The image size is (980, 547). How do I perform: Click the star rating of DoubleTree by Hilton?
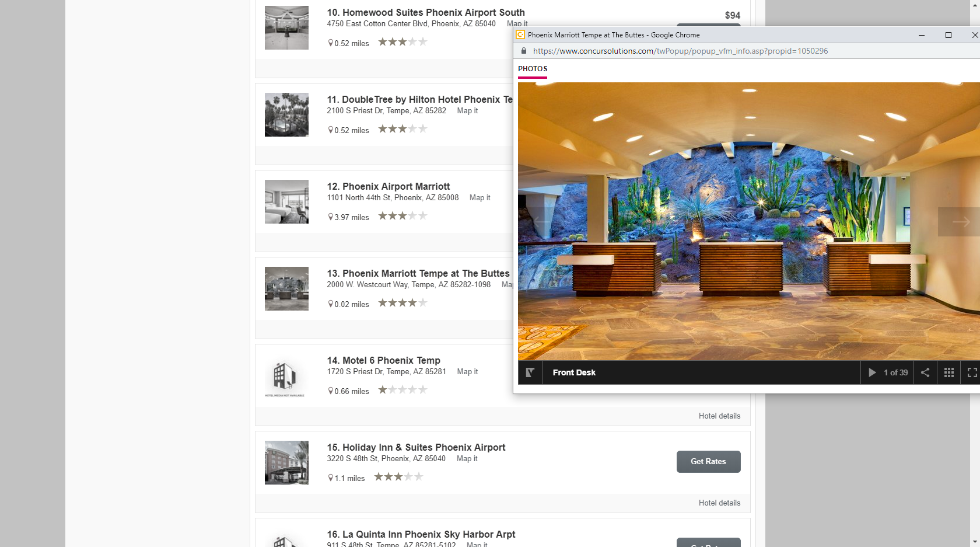tap(402, 129)
